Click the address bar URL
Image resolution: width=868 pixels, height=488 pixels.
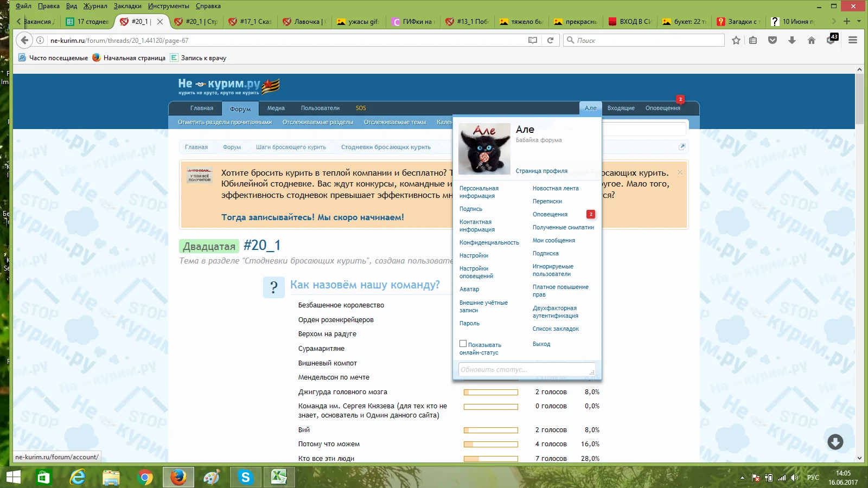click(120, 40)
